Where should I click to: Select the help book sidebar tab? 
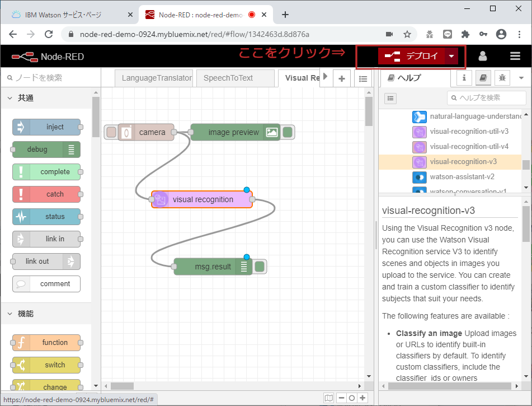click(x=482, y=78)
